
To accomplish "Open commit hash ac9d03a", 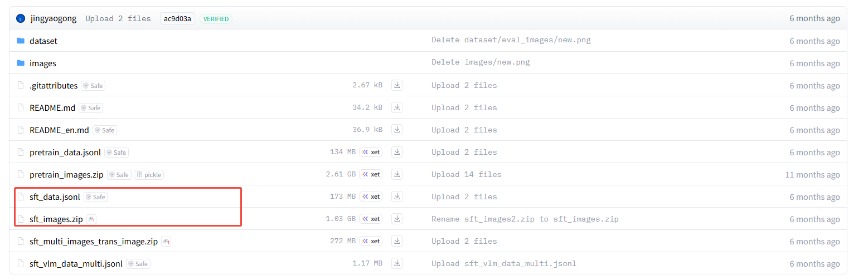I will [x=177, y=19].
